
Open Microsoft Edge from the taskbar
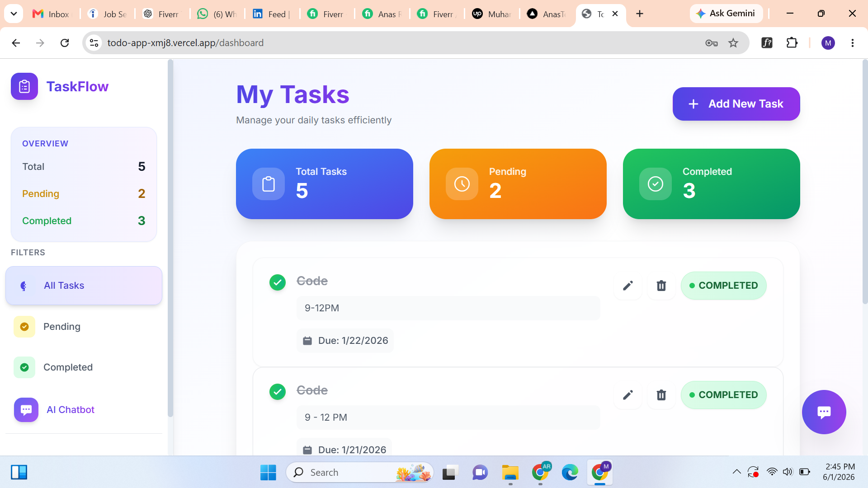click(x=570, y=472)
